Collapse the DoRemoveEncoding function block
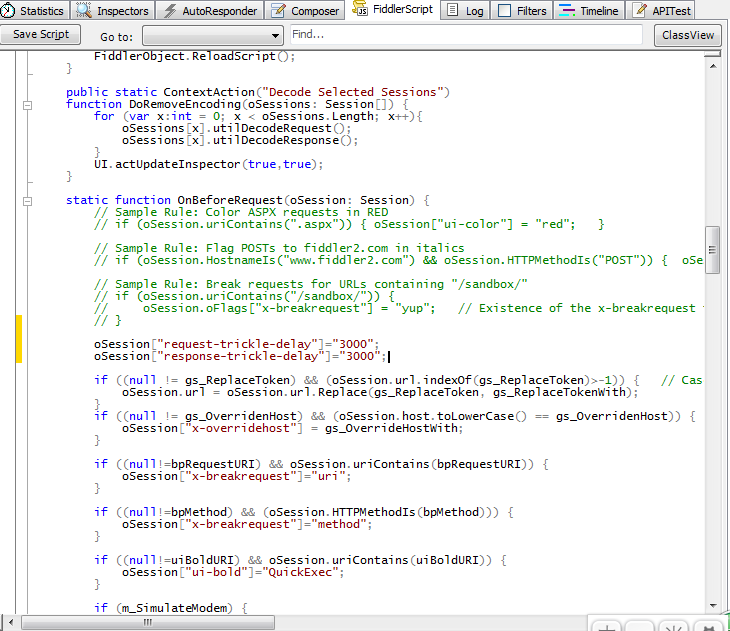Screen dimensions: 730x631 [27, 105]
